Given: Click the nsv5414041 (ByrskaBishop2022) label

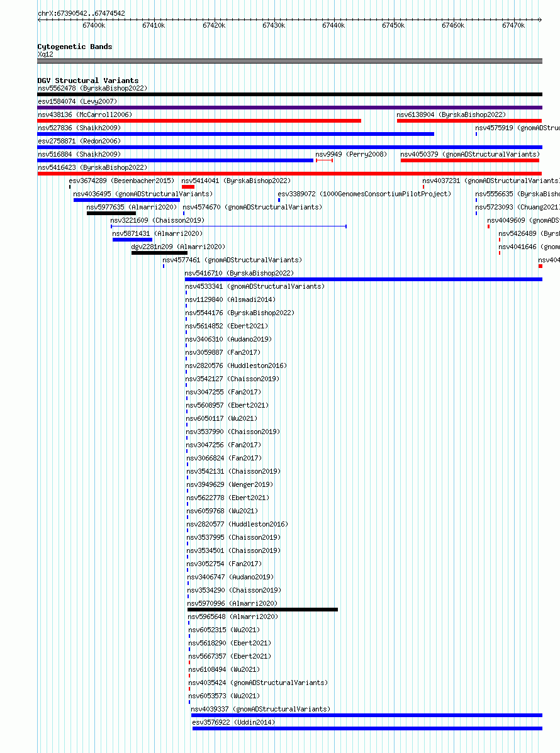Looking at the screenshot, I should click(236, 181).
